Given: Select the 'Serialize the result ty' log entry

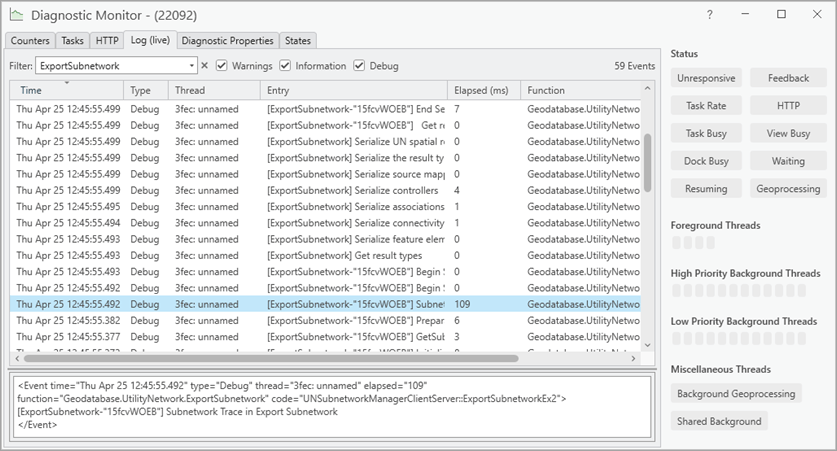Looking at the screenshot, I should 325,158.
